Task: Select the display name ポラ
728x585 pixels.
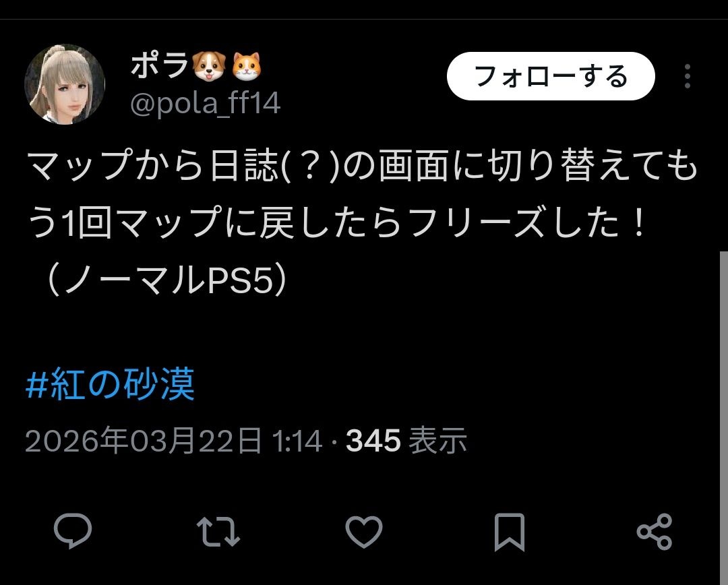Action: coord(159,65)
